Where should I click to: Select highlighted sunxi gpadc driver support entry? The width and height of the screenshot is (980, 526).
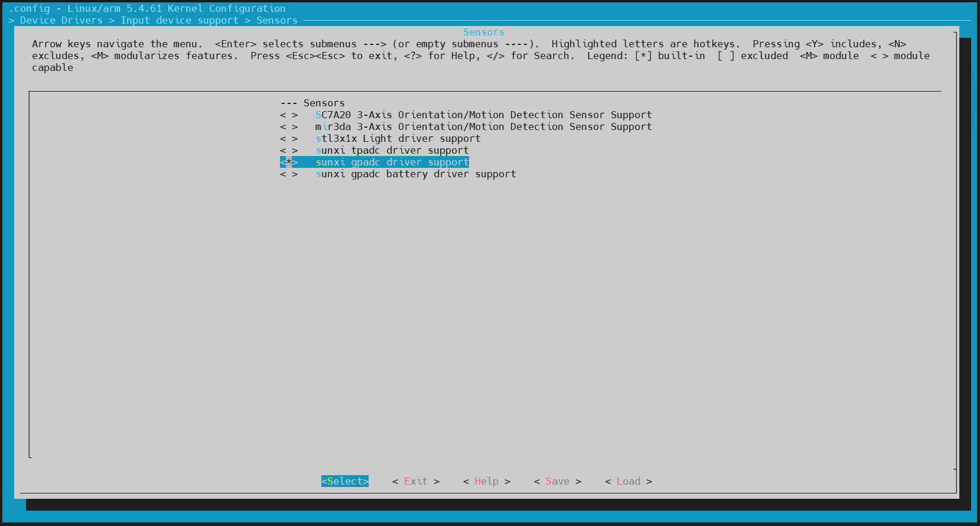[x=392, y=162]
